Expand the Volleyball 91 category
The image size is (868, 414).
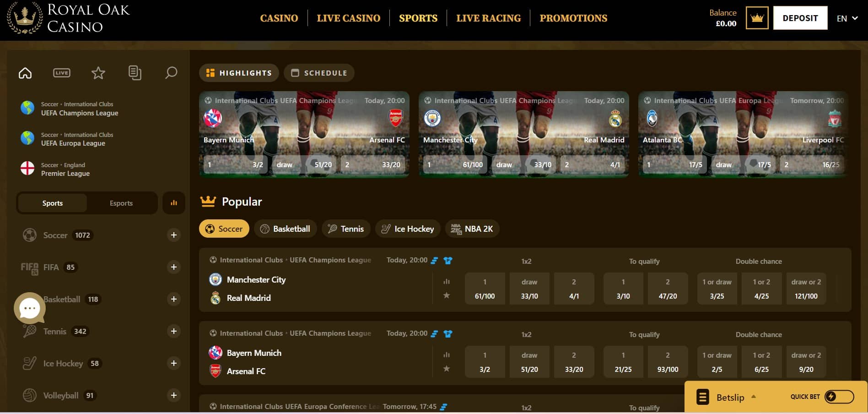tap(174, 395)
